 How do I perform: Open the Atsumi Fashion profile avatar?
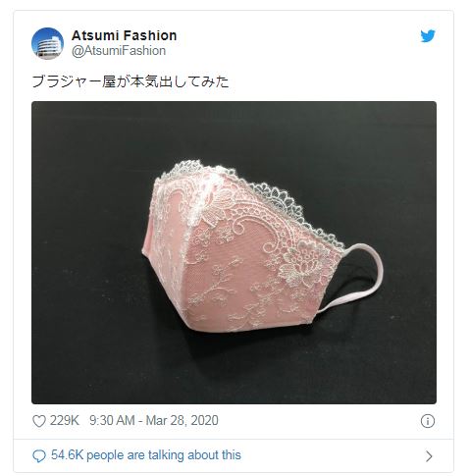click(x=47, y=43)
